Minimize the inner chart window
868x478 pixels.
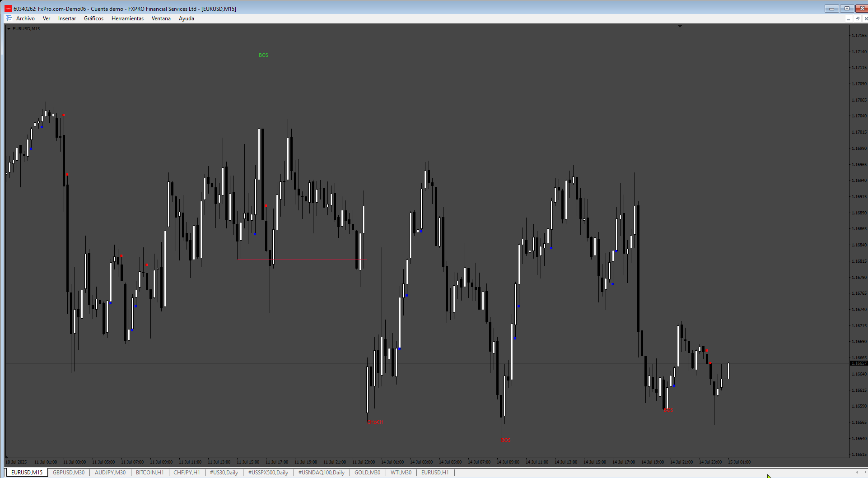pyautogui.click(x=849, y=19)
